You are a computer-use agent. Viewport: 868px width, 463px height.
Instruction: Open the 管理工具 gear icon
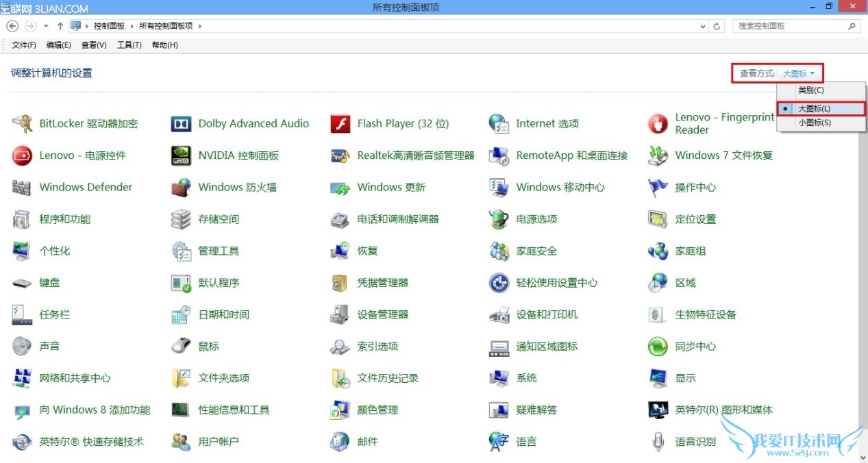click(x=181, y=251)
